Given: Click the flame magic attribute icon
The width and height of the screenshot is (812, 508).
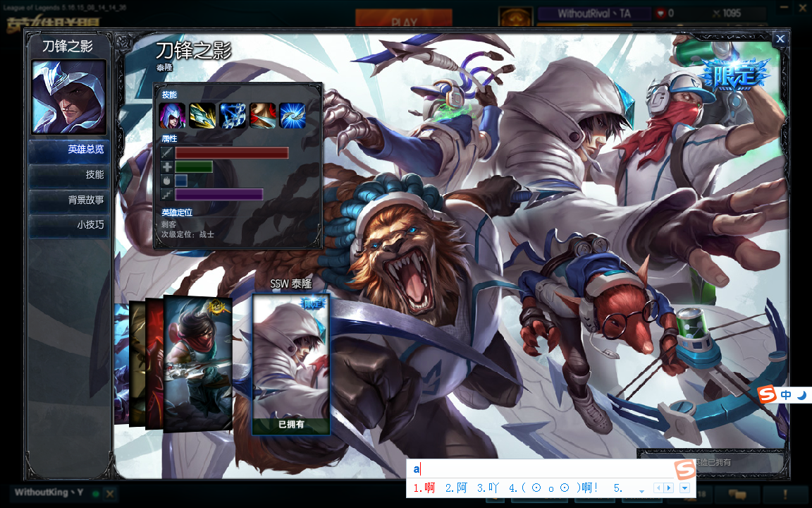Looking at the screenshot, I should [167, 181].
